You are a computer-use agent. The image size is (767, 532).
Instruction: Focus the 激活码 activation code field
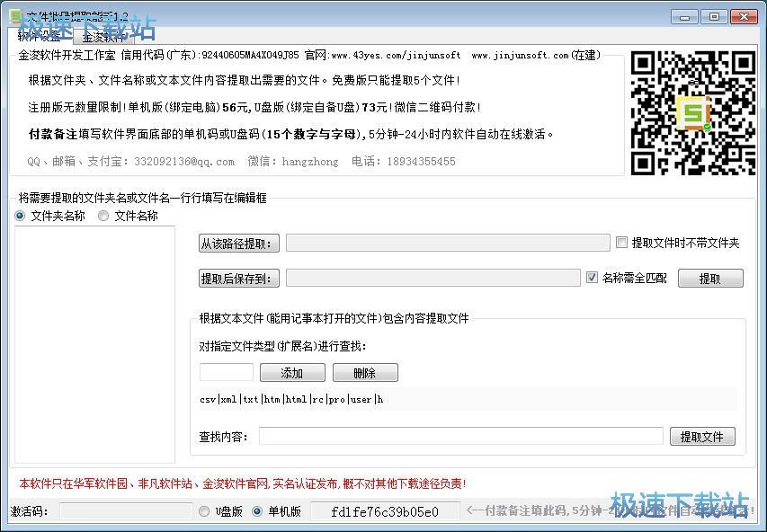[126, 511]
